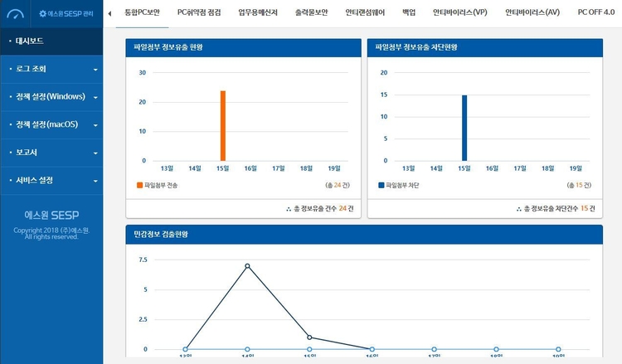
Task: Click the 파일첨부 정보유출 차단현황 panel header
Action: click(x=485, y=47)
